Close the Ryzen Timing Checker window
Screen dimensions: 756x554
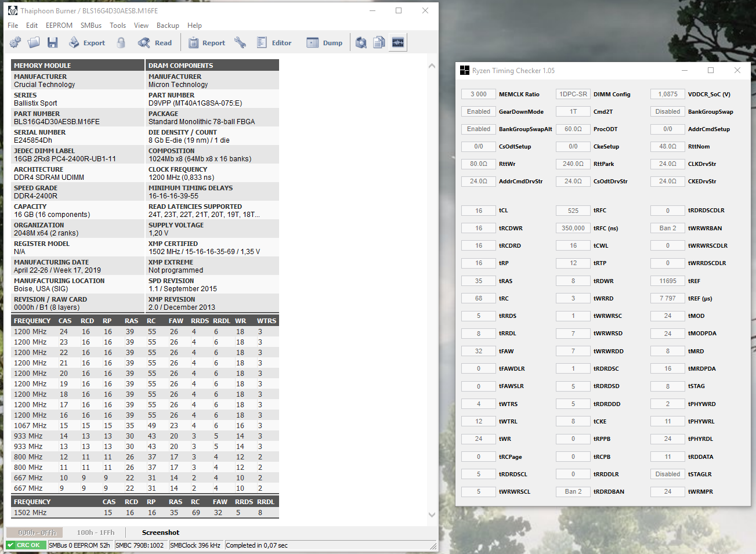pos(737,70)
